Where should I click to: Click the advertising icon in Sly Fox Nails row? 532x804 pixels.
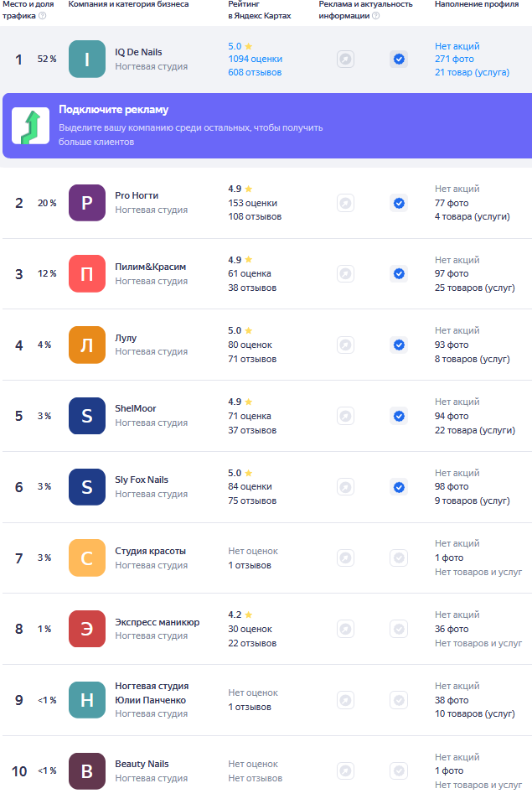coord(345,487)
